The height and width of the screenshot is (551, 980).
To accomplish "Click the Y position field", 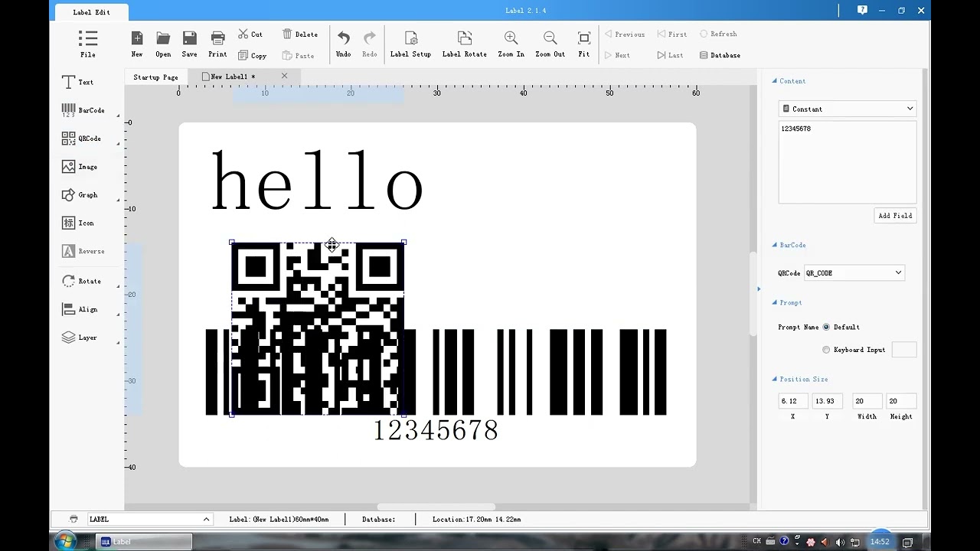I will coord(828,401).
